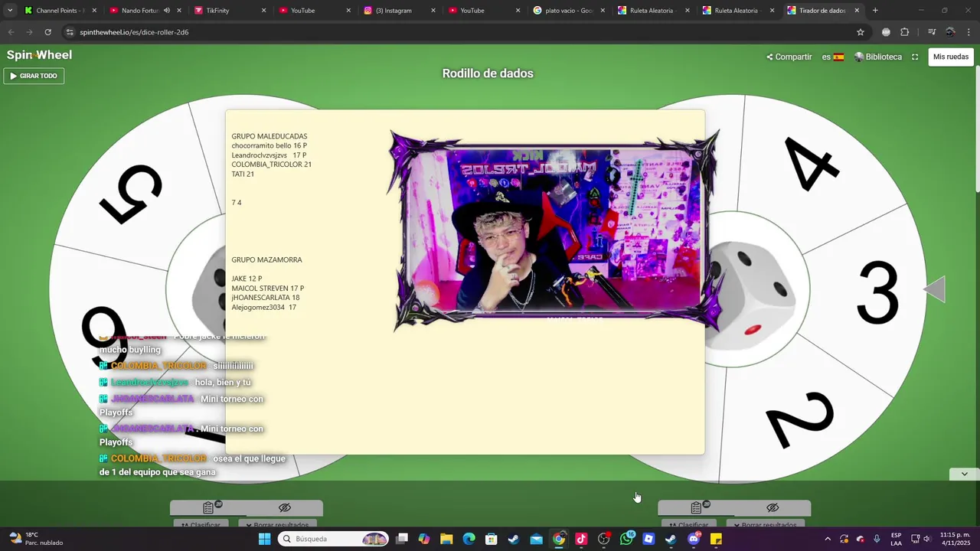The width and height of the screenshot is (980, 551).
Task: Open Microsoft Edge from taskbar
Action: 469,539
